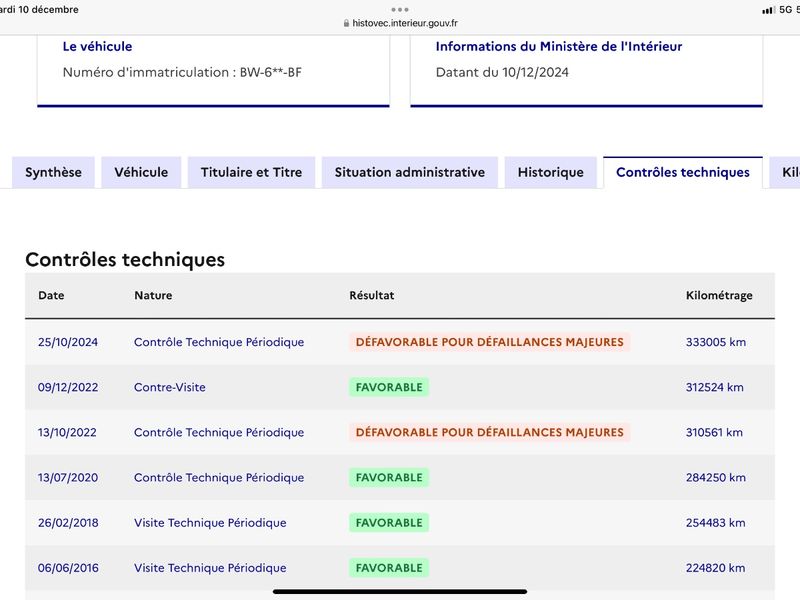The height and width of the screenshot is (600, 800).
Task: Open the partially visible Kilométrage tab
Action: pyautogui.click(x=785, y=172)
